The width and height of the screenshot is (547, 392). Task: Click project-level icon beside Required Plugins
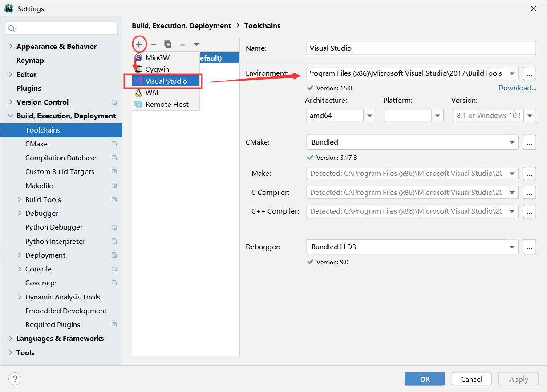[114, 324]
